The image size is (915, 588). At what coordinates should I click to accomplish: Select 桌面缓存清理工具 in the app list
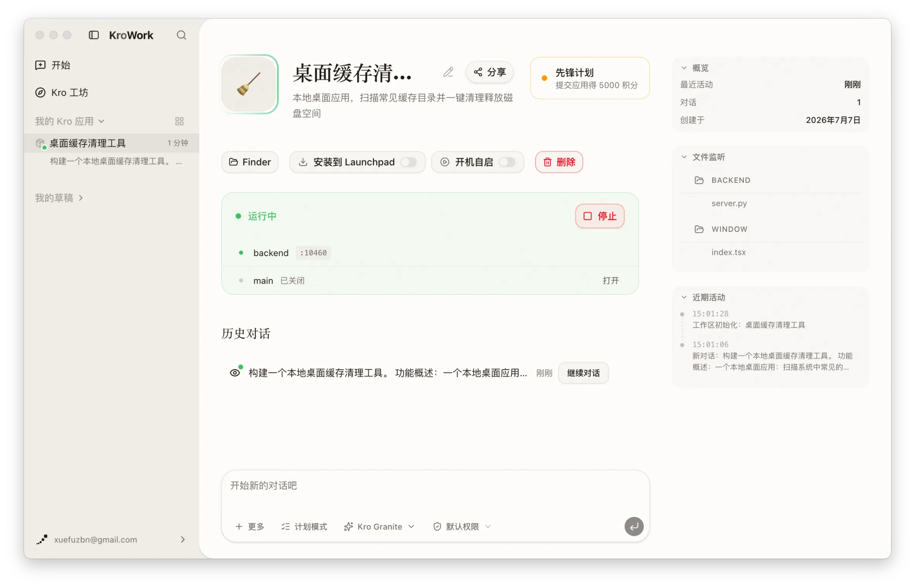click(x=111, y=143)
